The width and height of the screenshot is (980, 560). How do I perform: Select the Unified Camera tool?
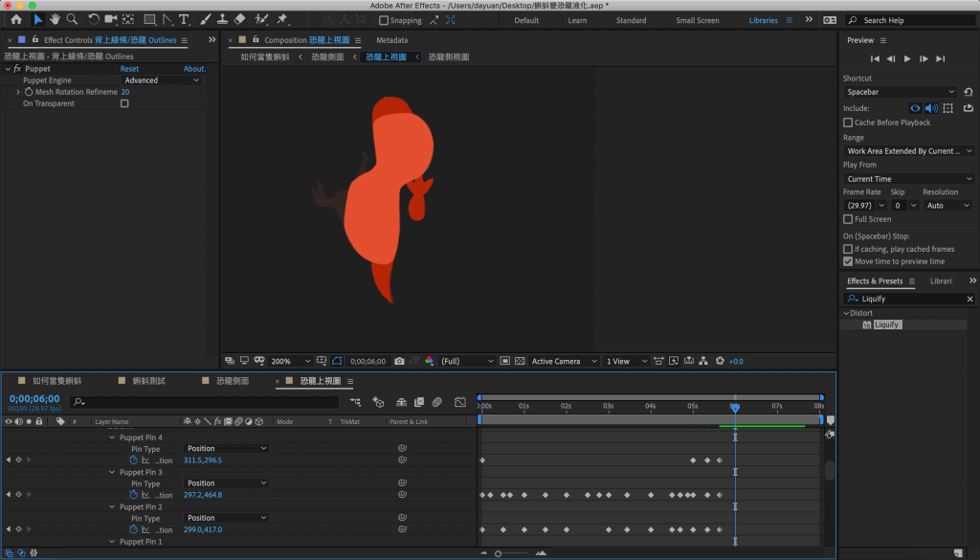coord(111,19)
